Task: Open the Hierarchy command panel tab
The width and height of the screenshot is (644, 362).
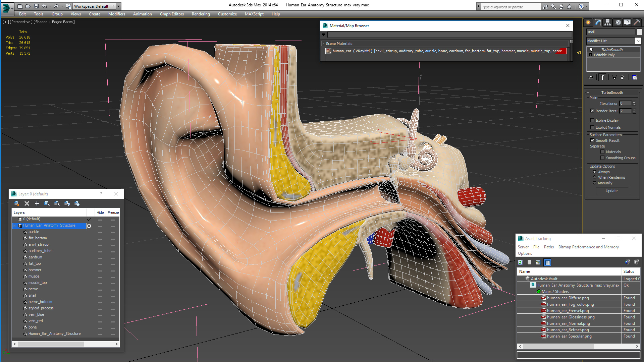Action: (607, 22)
